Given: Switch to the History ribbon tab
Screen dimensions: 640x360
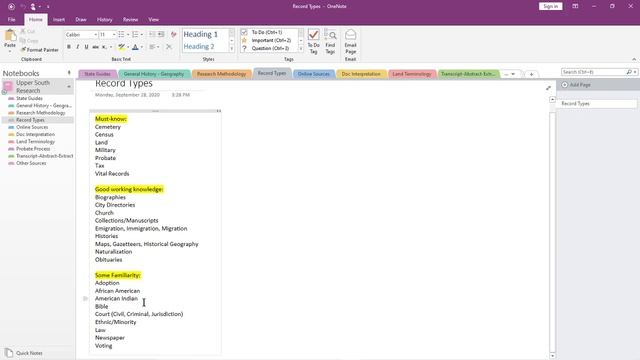Looking at the screenshot, I should [104, 20].
